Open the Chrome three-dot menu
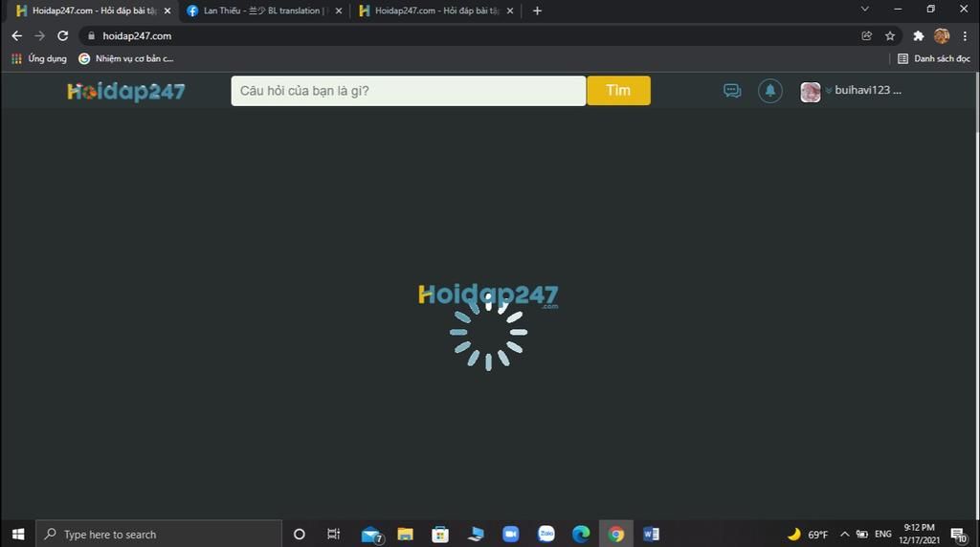The image size is (980, 547). 965,35
